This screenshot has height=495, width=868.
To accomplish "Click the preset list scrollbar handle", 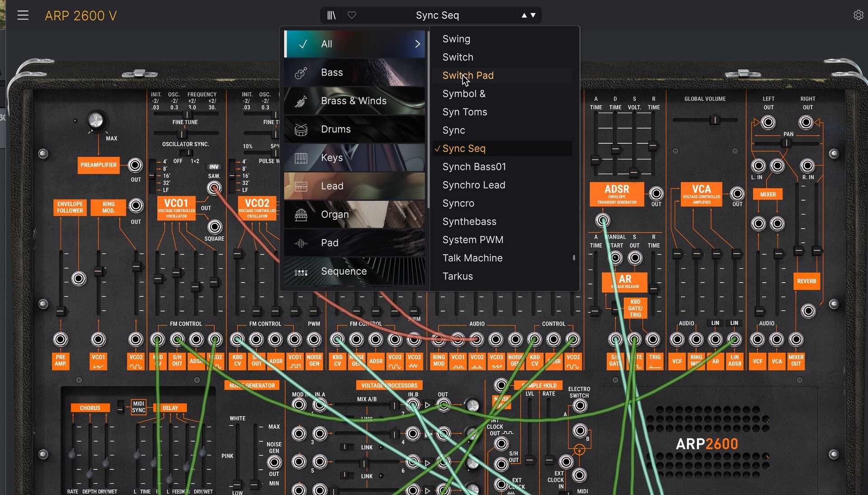I will coord(574,258).
